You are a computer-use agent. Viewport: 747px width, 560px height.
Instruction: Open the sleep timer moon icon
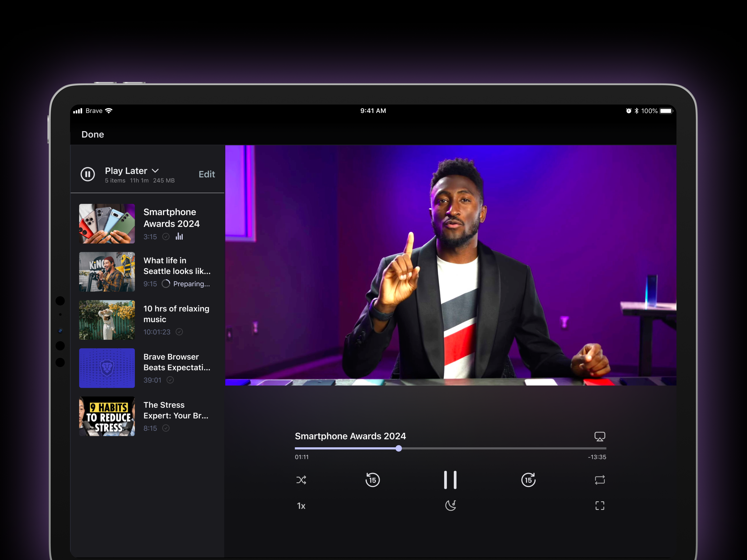(451, 505)
